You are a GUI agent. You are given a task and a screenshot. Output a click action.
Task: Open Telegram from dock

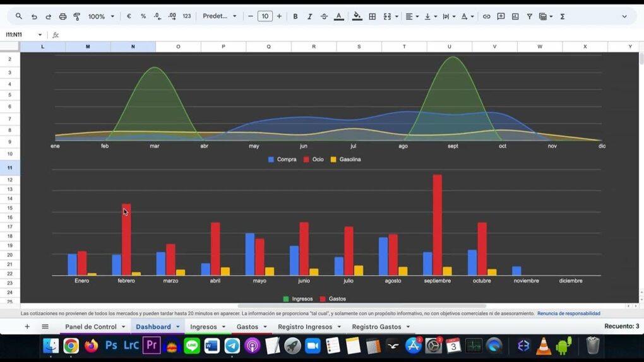tap(232, 346)
